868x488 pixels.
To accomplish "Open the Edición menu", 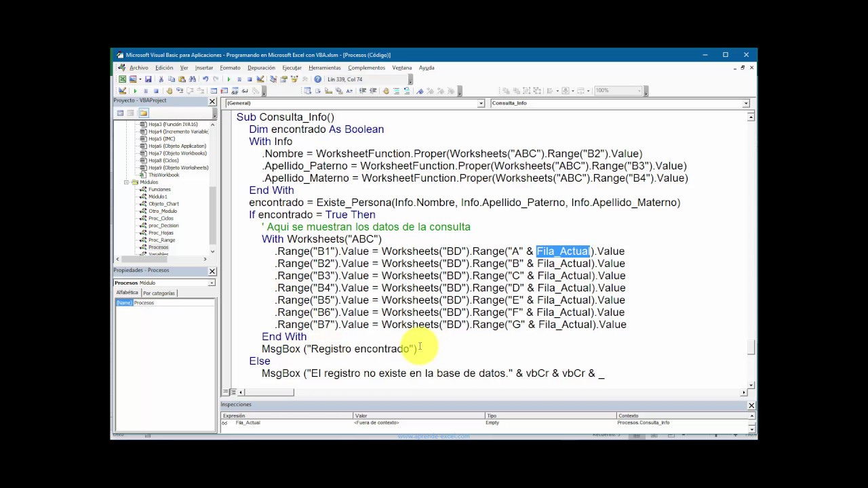I will coord(164,68).
